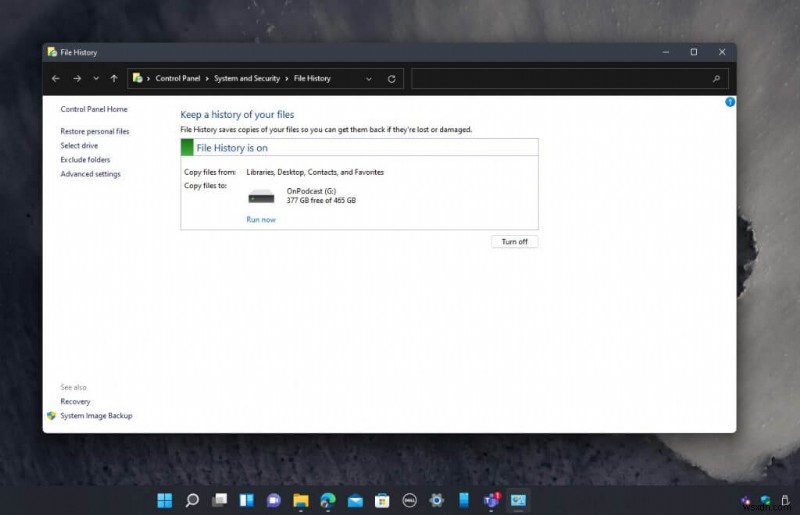Click Run now to start backup

click(261, 219)
